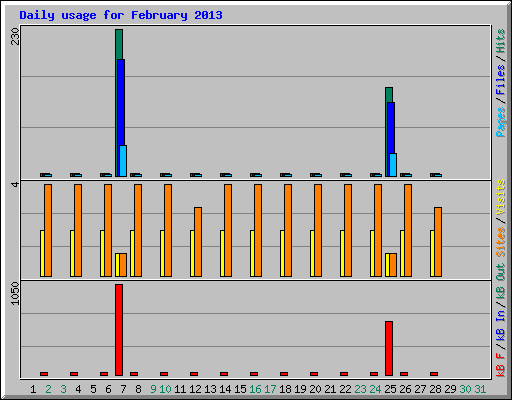Click the 'Sites' legend label
The height and width of the screenshot is (400, 512).
(500, 242)
